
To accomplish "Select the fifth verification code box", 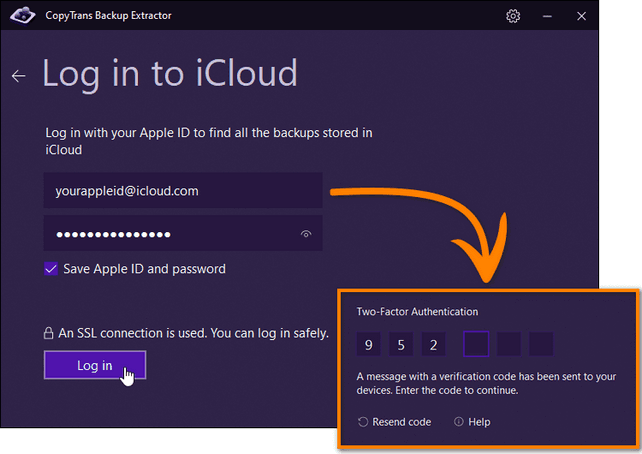I will tap(509, 344).
